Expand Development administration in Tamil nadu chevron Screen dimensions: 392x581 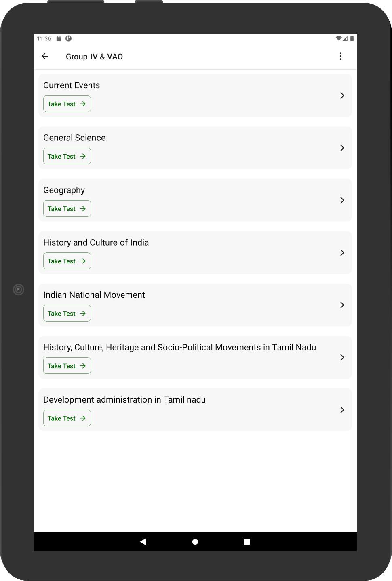tap(342, 410)
